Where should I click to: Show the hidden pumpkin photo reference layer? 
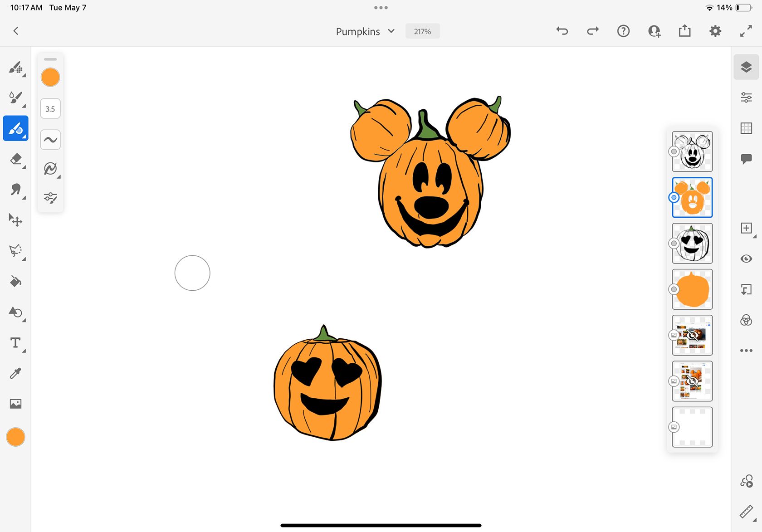[x=692, y=335]
